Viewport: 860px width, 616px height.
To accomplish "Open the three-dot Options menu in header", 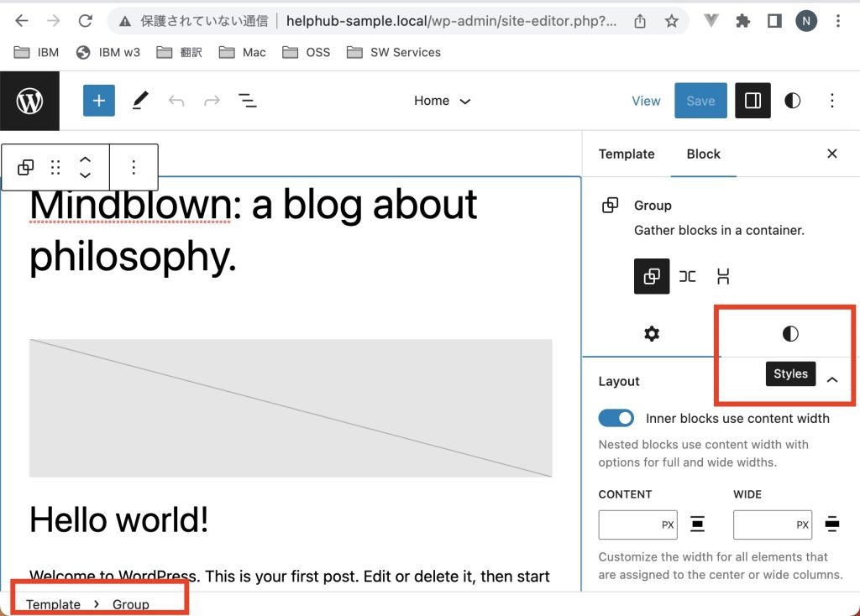I will (x=831, y=101).
